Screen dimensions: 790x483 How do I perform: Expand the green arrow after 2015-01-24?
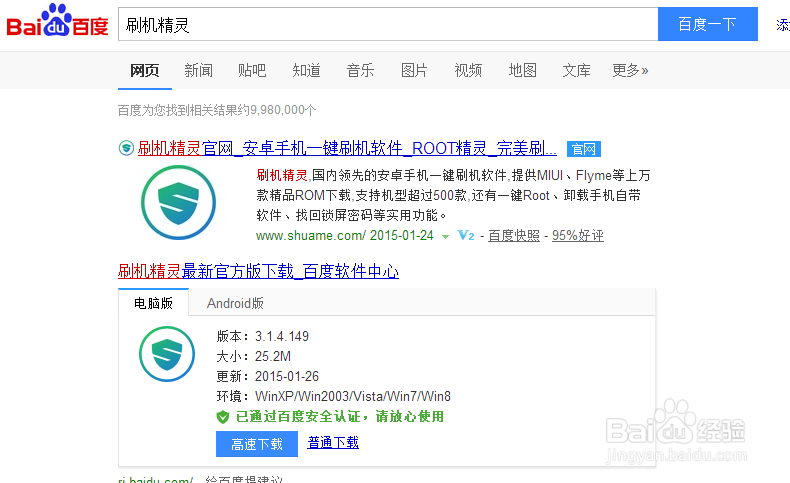(x=445, y=236)
